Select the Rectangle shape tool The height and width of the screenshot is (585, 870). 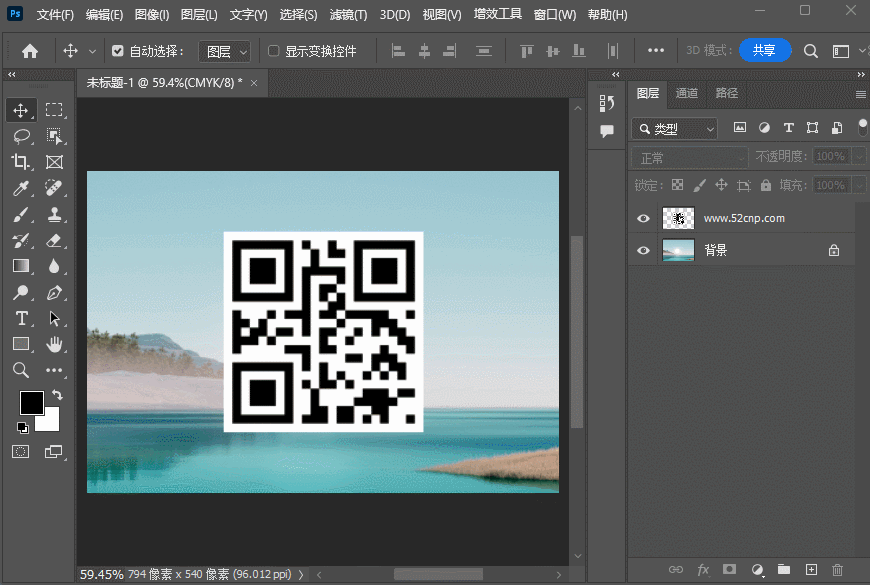[21, 344]
